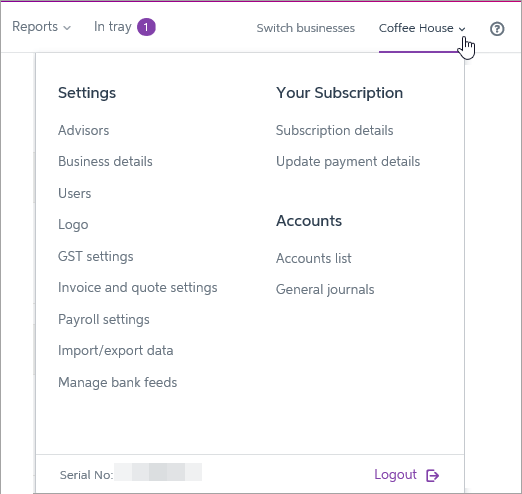This screenshot has height=494, width=522.
Task: View Subscription details
Action: click(335, 131)
